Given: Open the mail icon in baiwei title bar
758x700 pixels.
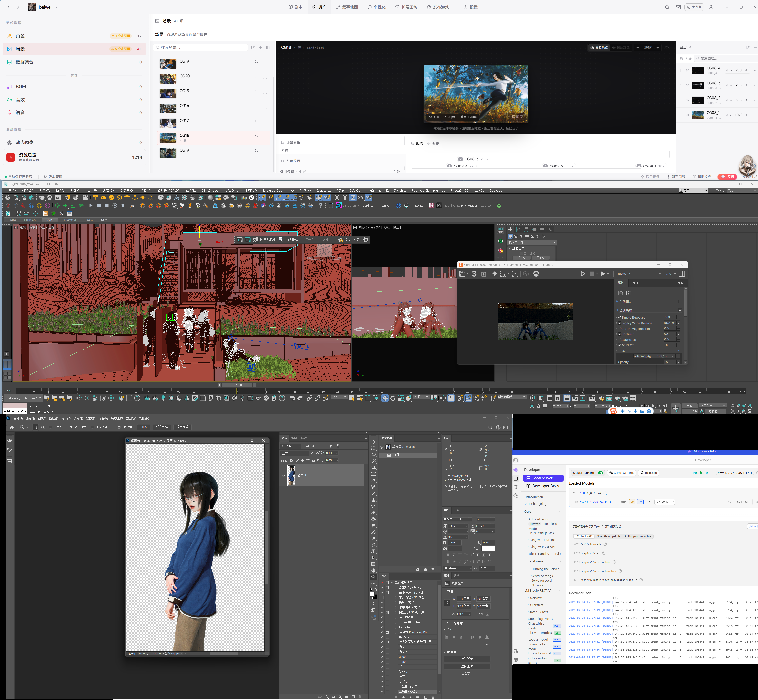Looking at the screenshot, I should (678, 7).
